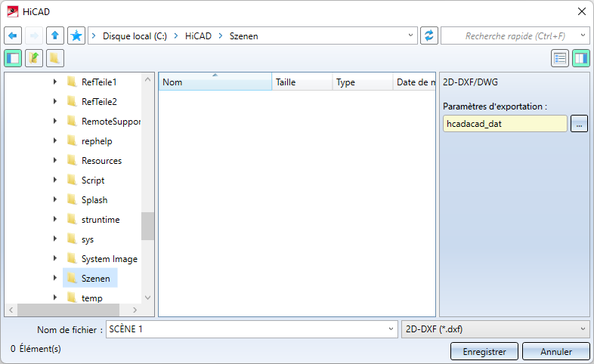Click the tree horizontal scrollbar thumb
The height and width of the screenshot is (364, 594).
tap(68, 310)
